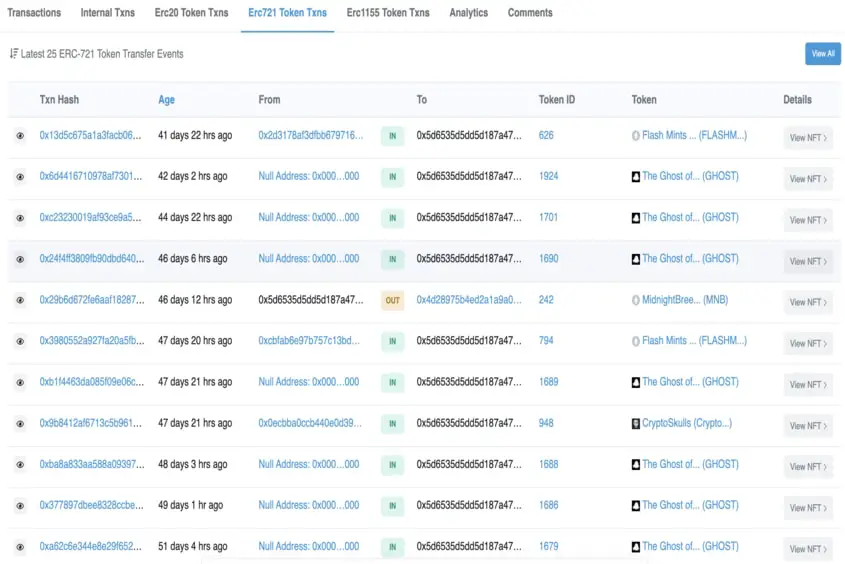This screenshot has width=845, height=564.
Task: Switch to the Internal Txns tab
Action: click(x=108, y=12)
